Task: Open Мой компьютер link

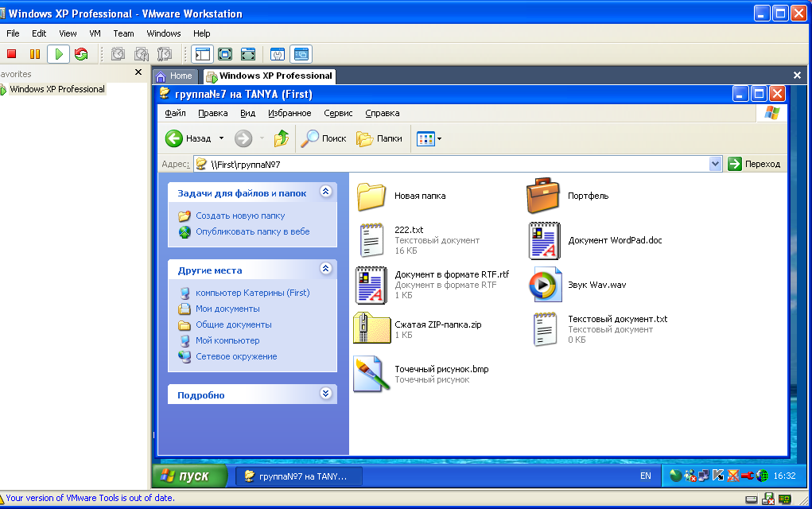Action: tap(228, 340)
